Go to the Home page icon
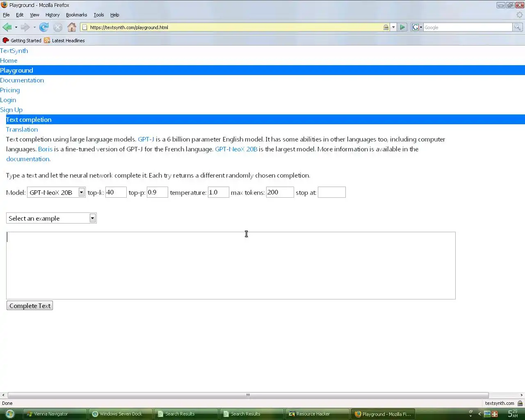This screenshot has height=420, width=525. tap(72, 27)
